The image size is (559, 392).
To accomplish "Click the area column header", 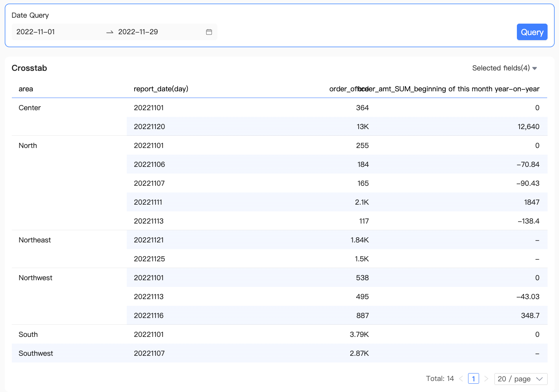I will click(x=26, y=89).
